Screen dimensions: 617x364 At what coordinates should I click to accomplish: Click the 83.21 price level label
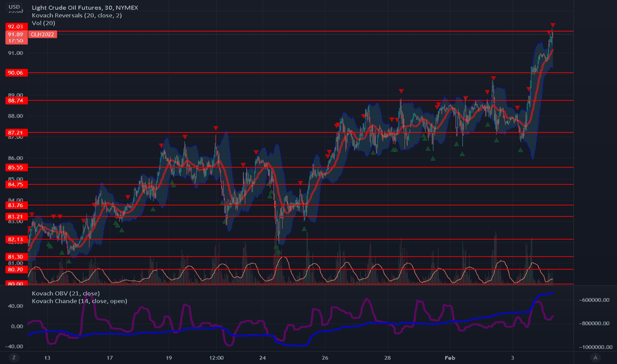coord(16,217)
